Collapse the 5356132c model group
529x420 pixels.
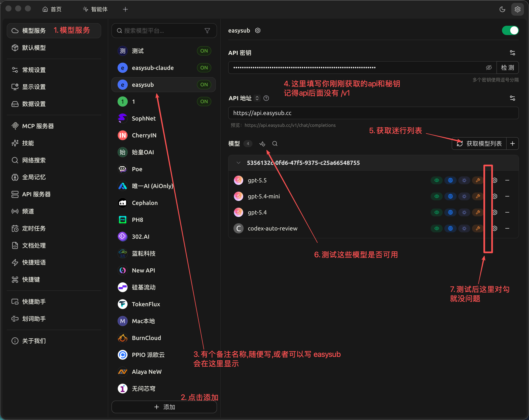pyautogui.click(x=238, y=163)
